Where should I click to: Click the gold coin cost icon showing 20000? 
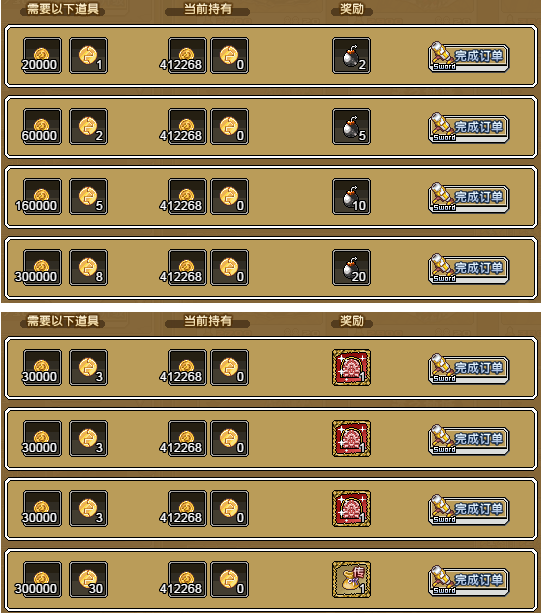tap(42, 56)
